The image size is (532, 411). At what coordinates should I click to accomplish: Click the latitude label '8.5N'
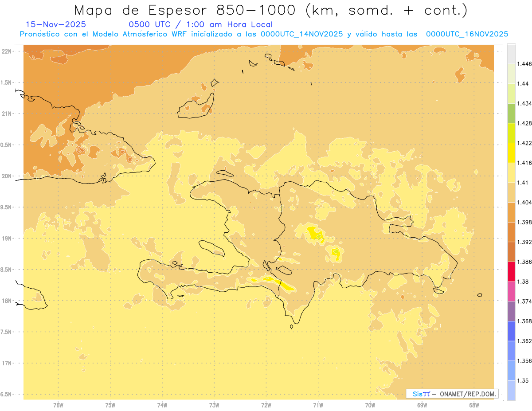(x=7, y=270)
